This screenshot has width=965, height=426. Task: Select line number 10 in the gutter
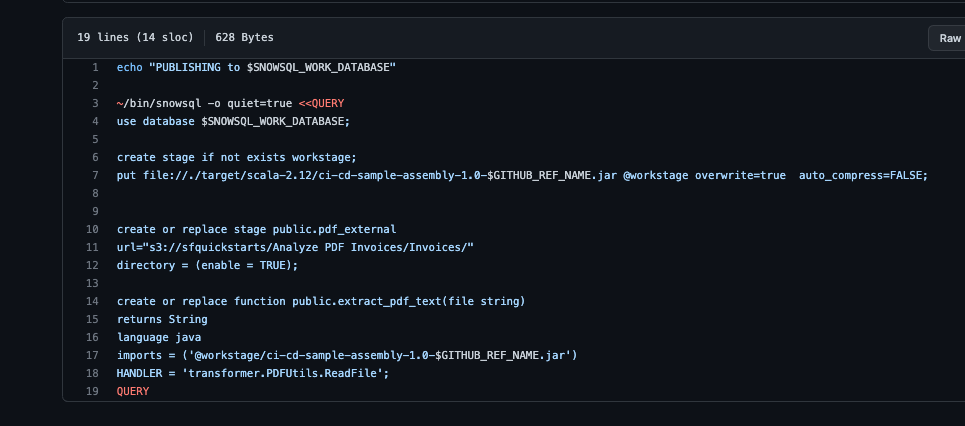coord(92,230)
